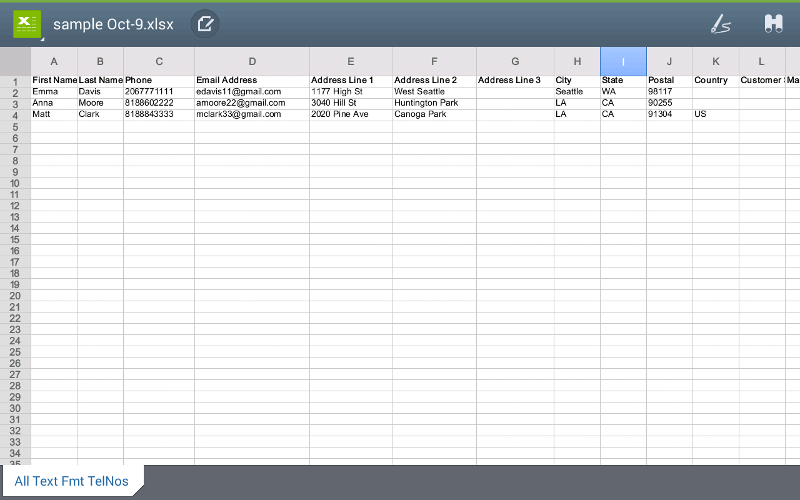Click postal code 98117

(x=669, y=92)
